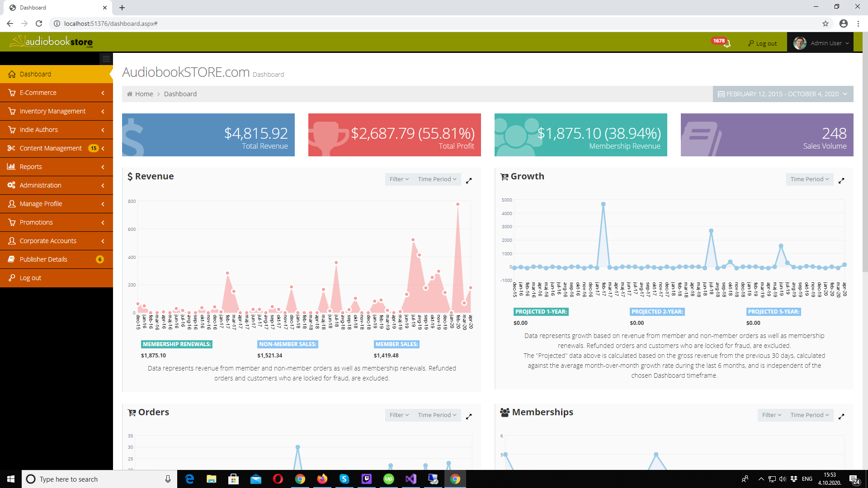Launch Microsoft Edge from the taskbar
This screenshot has width=868, height=488.
point(189,479)
